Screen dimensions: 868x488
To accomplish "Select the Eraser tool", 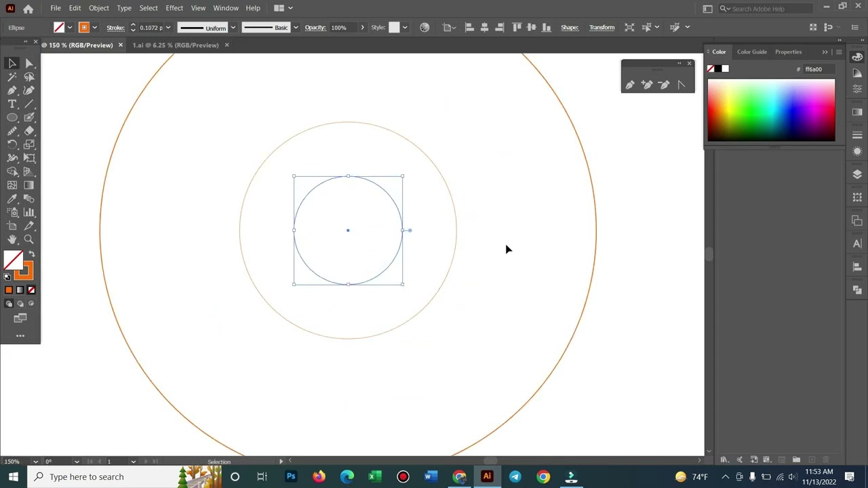I will (x=29, y=131).
